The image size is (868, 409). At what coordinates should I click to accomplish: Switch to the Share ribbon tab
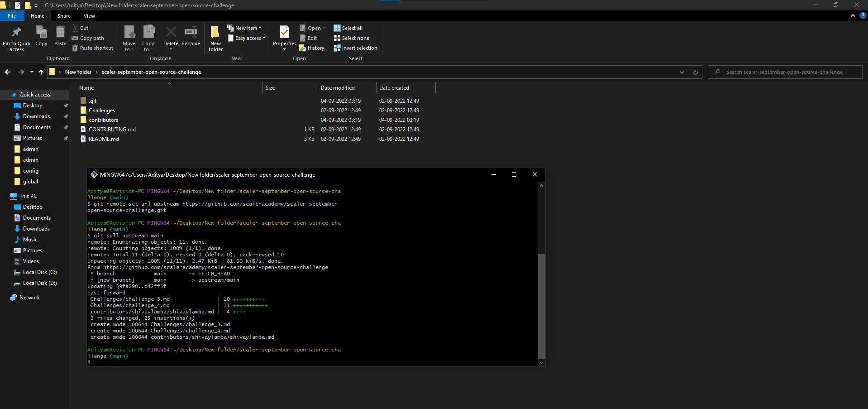pos(64,16)
